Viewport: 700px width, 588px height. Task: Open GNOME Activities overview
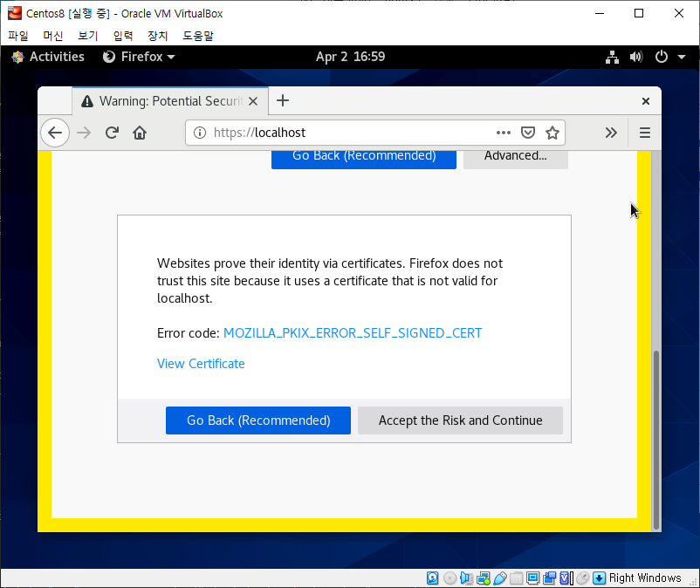(x=48, y=57)
